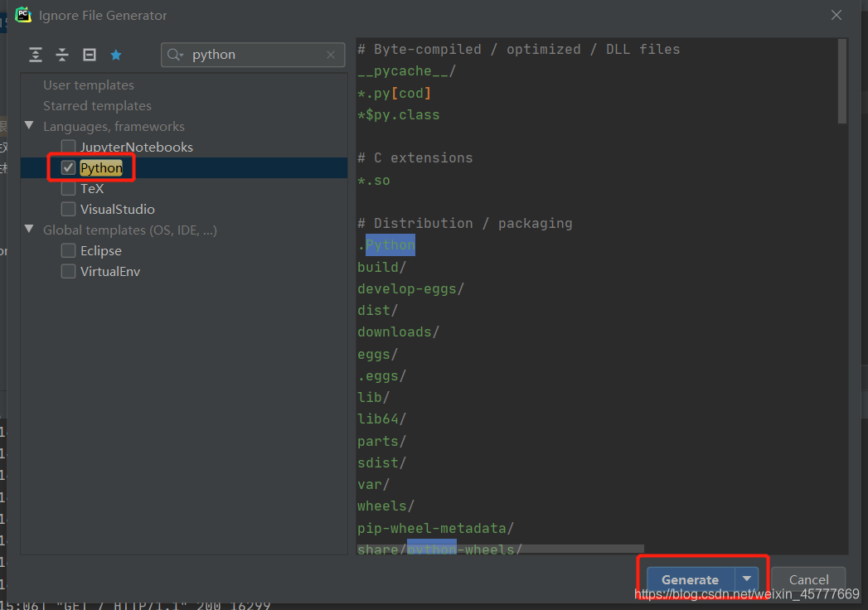This screenshot has width=868, height=610.
Task: Click the '*.so' preview line
Action: [x=374, y=181]
